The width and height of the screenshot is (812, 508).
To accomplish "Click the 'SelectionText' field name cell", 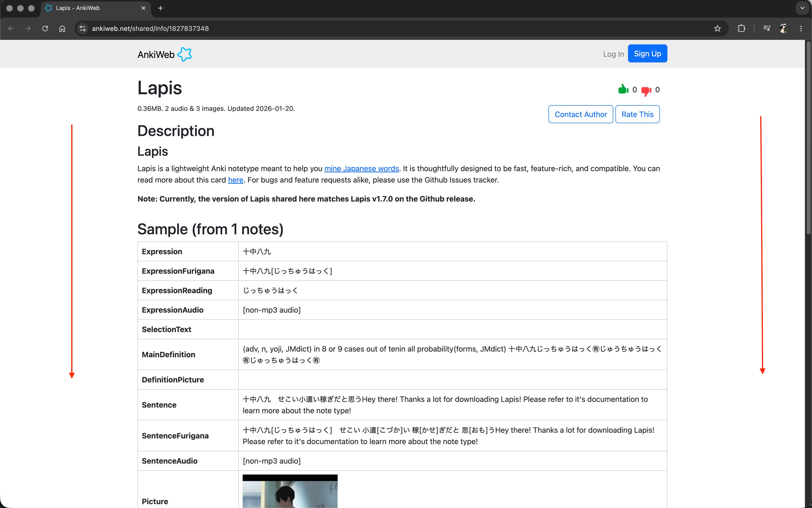I will point(188,329).
